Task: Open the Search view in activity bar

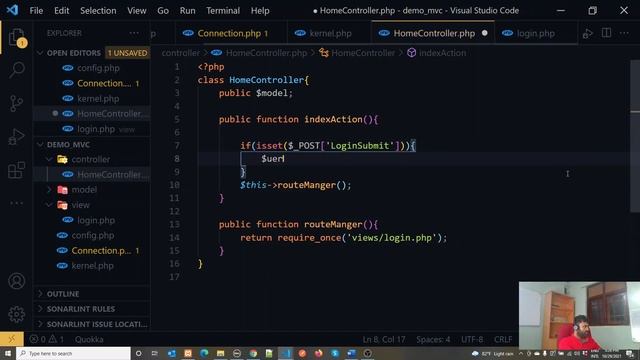Action: point(17,70)
